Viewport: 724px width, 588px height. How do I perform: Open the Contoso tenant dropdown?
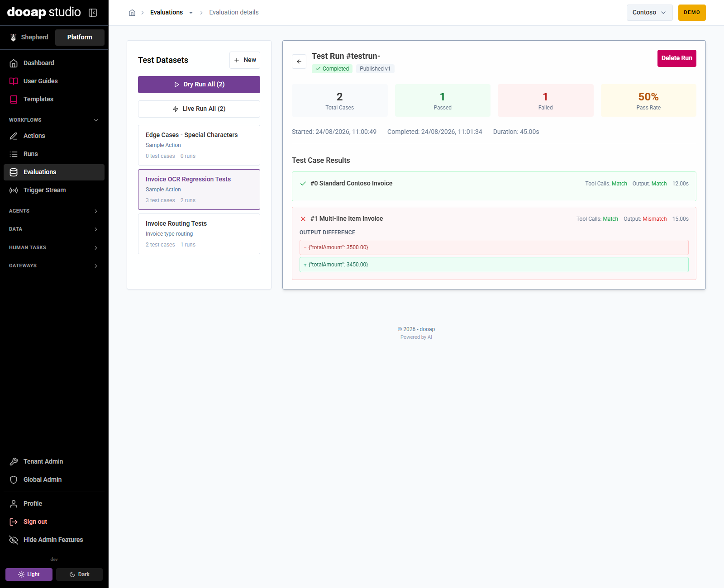pyautogui.click(x=649, y=13)
